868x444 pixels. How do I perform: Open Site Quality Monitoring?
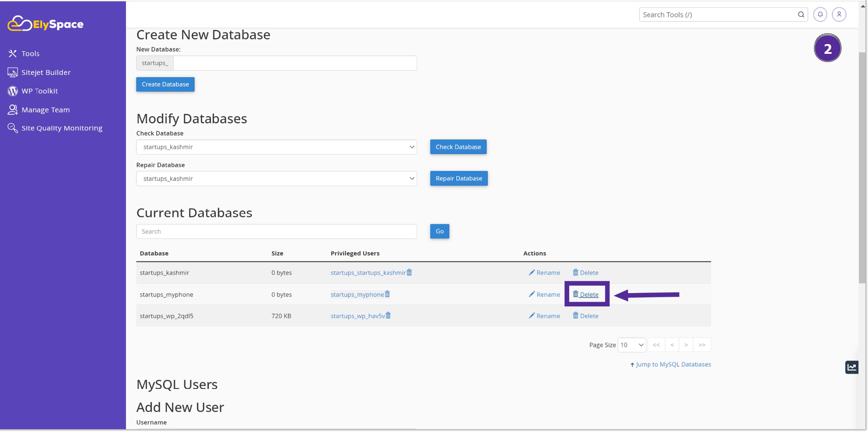coord(62,128)
